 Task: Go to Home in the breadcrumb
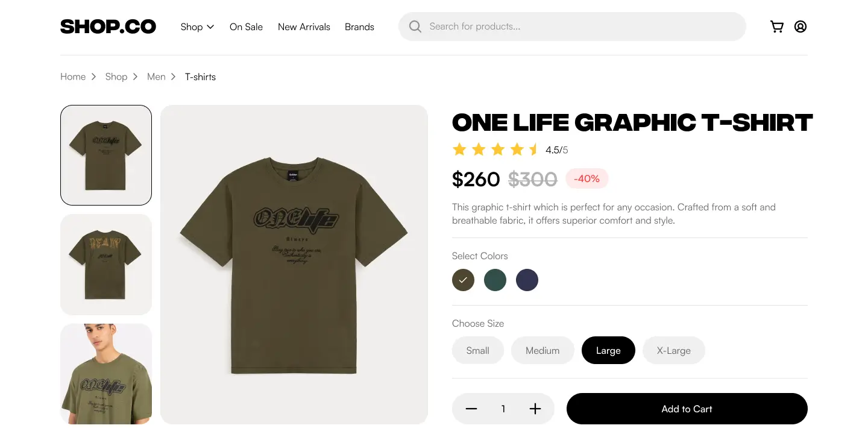(73, 77)
